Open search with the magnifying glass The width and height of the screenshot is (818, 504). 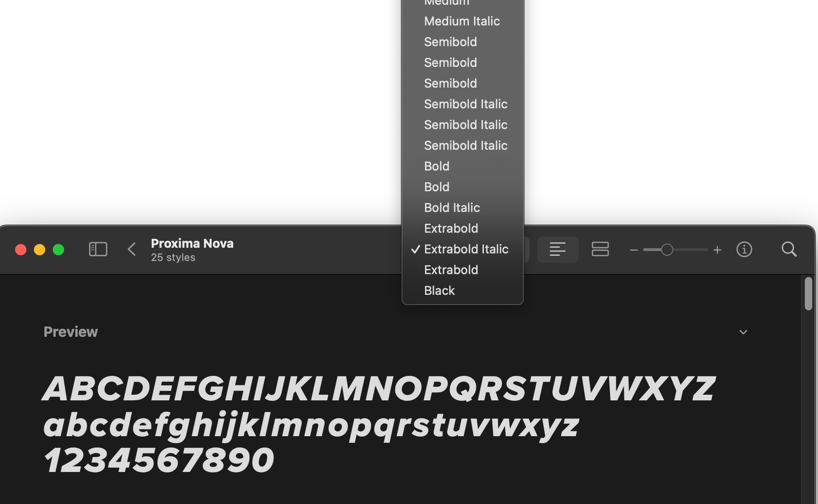789,249
